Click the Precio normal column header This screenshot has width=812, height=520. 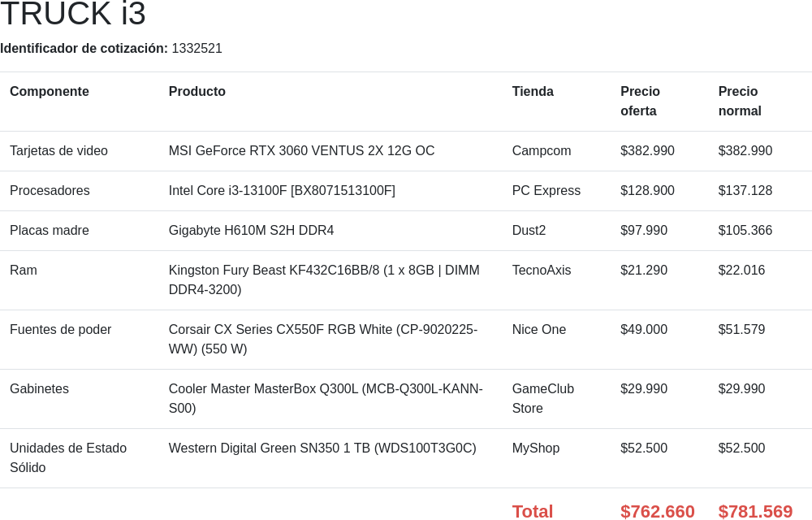740,101
